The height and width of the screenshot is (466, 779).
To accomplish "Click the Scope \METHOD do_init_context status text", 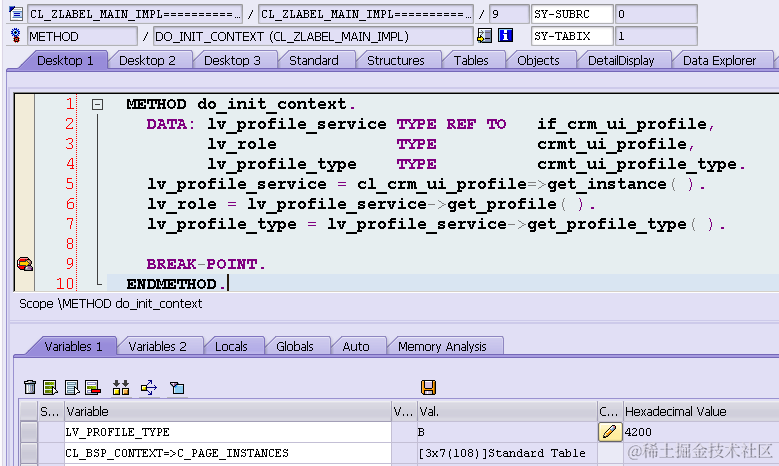I will click(x=110, y=304).
